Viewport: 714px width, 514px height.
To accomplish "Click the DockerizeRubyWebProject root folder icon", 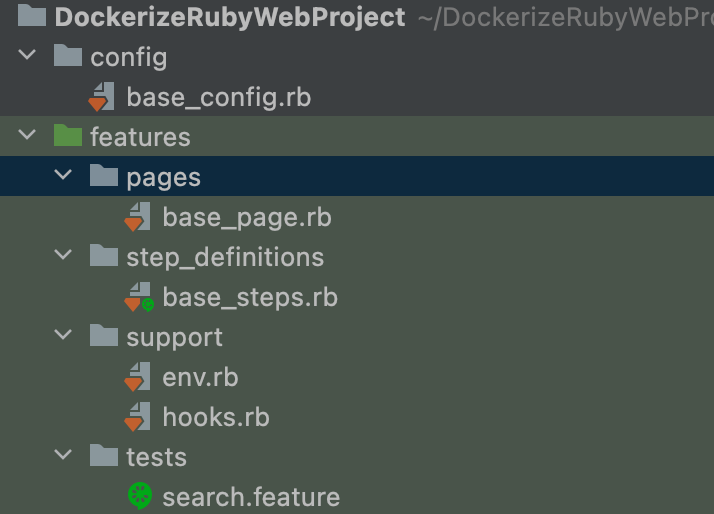I will pyautogui.click(x=31, y=15).
